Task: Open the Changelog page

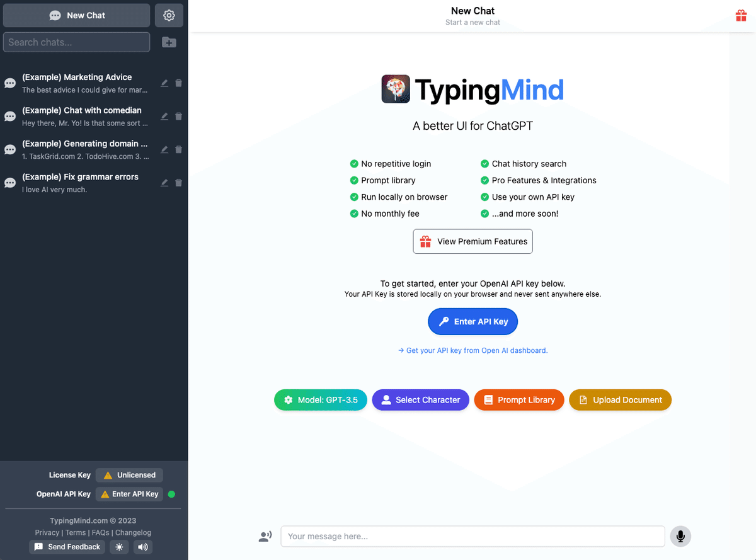Action: pyautogui.click(x=134, y=532)
